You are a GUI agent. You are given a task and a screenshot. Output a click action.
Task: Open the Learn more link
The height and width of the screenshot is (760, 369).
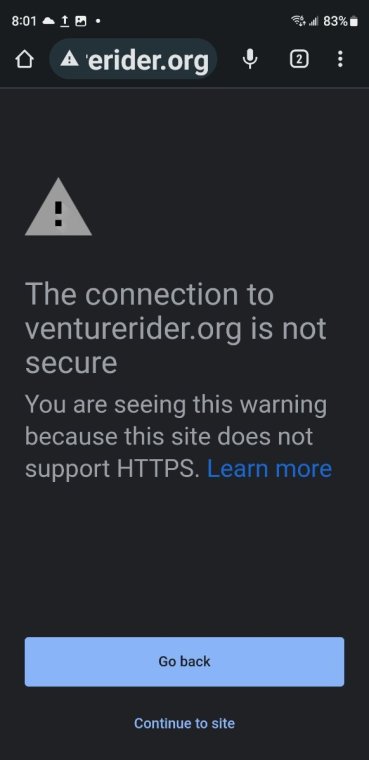pyautogui.click(x=270, y=469)
